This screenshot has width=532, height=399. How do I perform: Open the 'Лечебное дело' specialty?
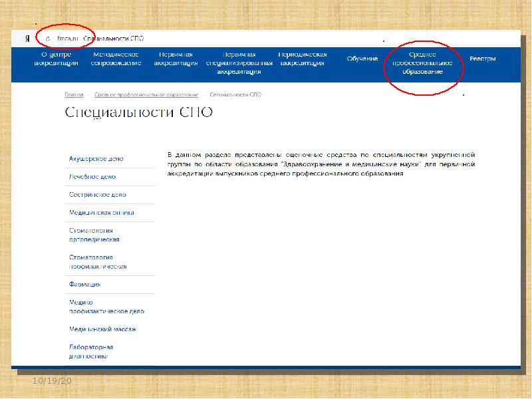[92, 177]
